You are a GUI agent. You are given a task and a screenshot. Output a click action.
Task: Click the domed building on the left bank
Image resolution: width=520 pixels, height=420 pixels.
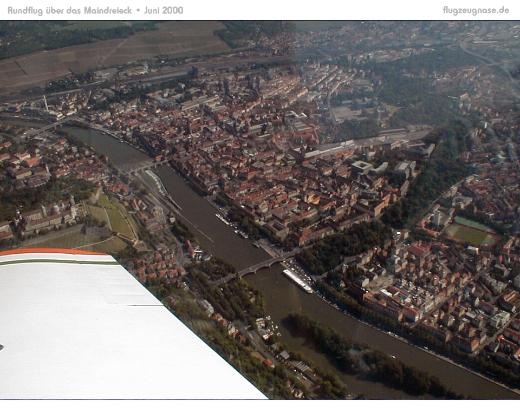coord(55,208)
